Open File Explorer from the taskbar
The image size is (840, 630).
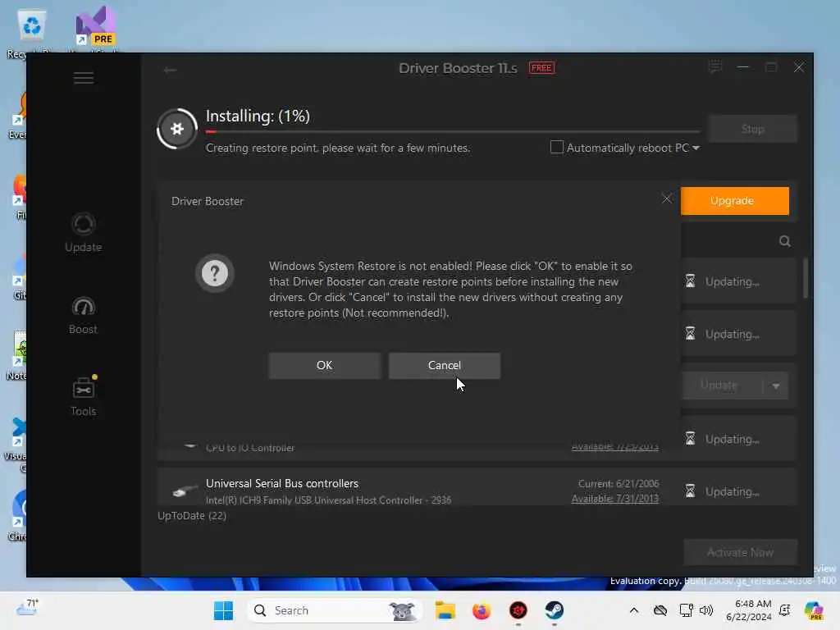click(x=445, y=610)
